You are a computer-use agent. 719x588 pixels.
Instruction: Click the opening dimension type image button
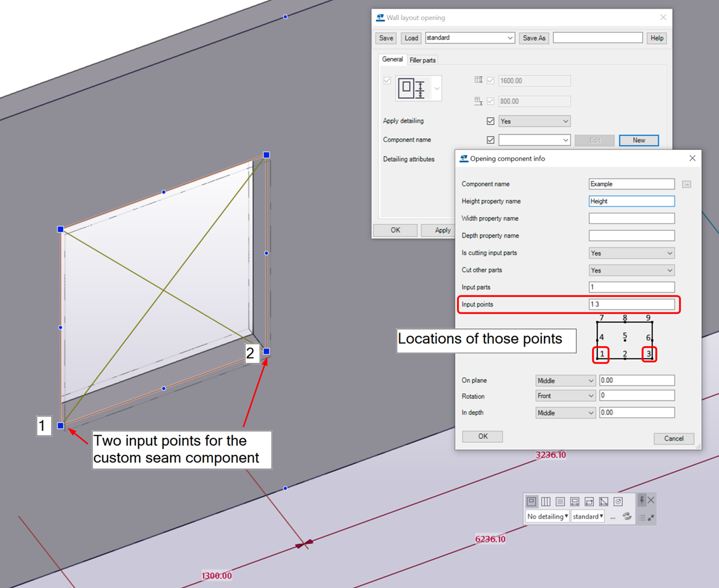(x=412, y=88)
